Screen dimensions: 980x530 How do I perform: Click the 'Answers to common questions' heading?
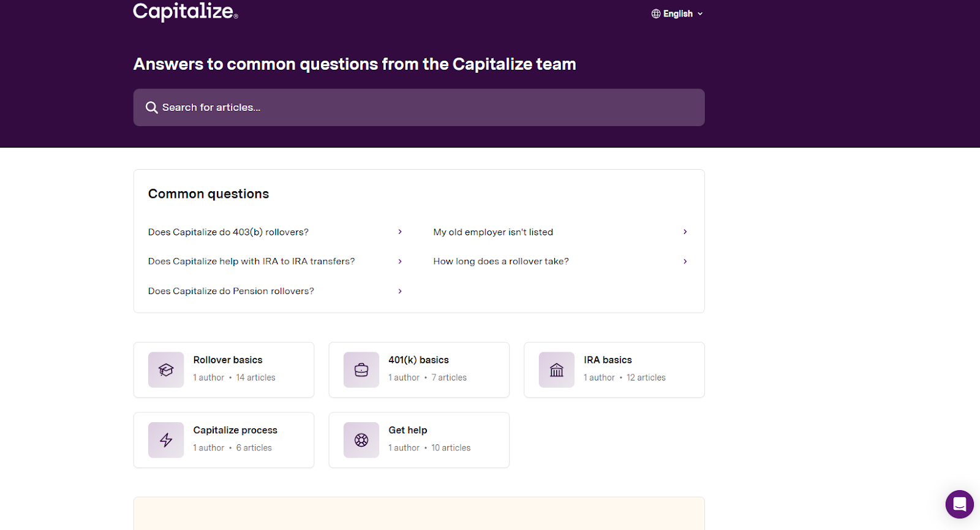tap(355, 64)
